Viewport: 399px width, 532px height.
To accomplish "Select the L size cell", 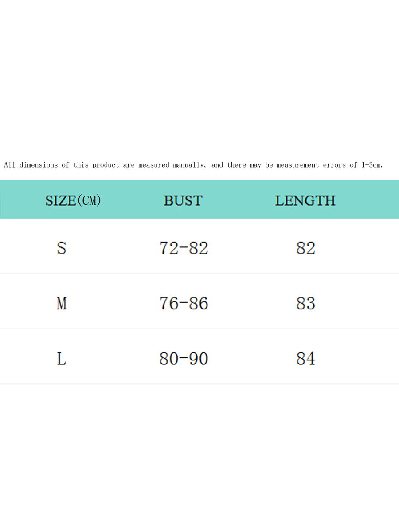I will (x=62, y=358).
